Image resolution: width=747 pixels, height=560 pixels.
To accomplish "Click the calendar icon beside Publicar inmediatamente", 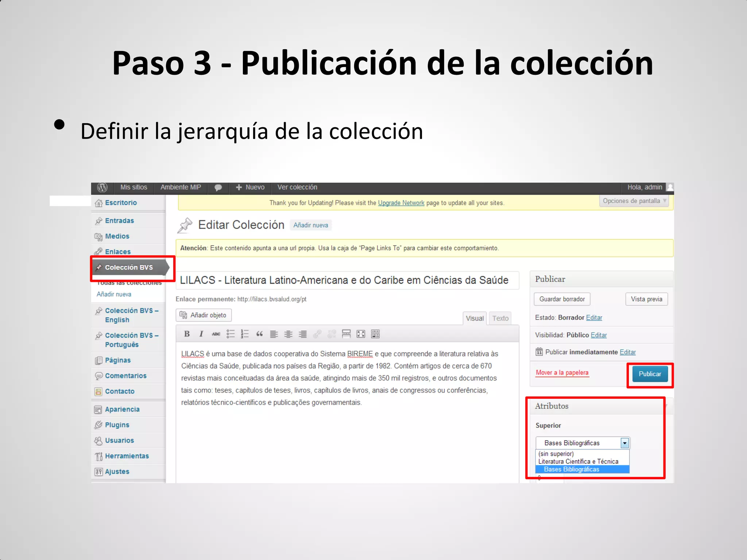I will coord(539,352).
